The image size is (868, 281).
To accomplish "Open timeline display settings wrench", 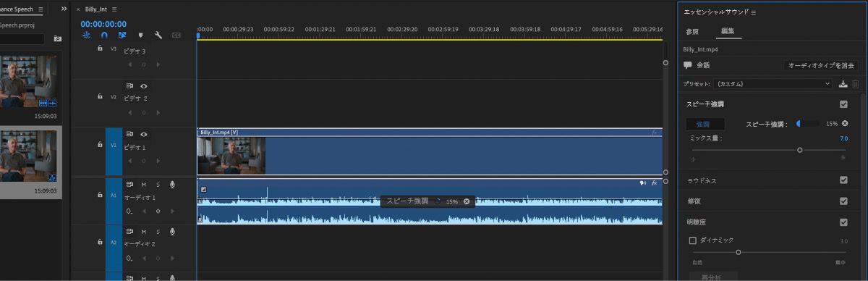I will click(x=158, y=35).
